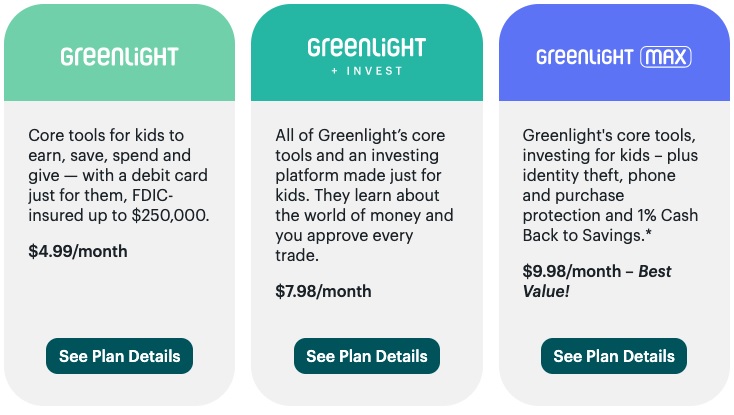
Task: Click the '+ INVEST' subtitle in teal header
Action: pyautogui.click(x=367, y=71)
